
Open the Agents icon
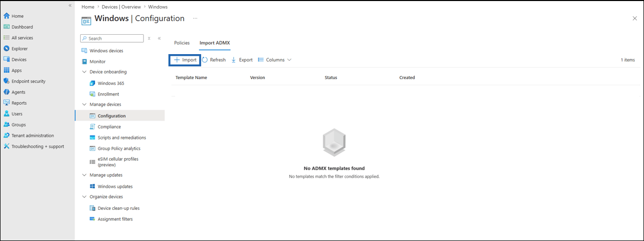point(7,92)
